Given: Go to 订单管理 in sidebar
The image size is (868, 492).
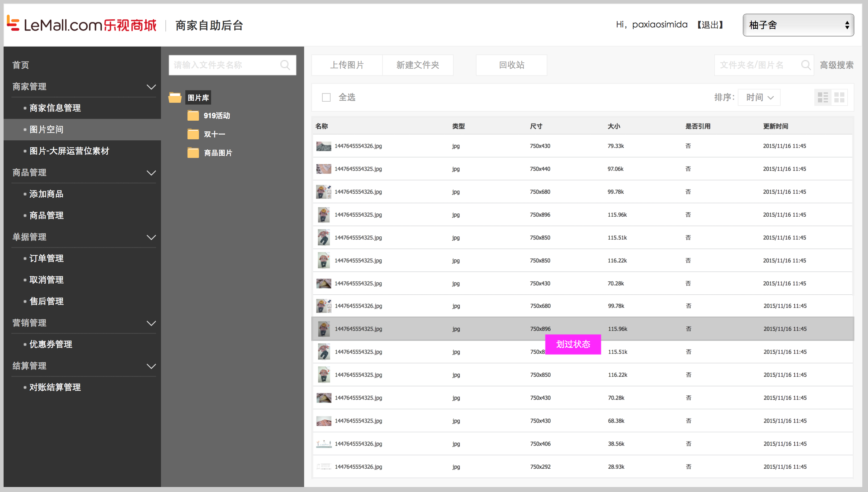Looking at the screenshot, I should tap(47, 258).
